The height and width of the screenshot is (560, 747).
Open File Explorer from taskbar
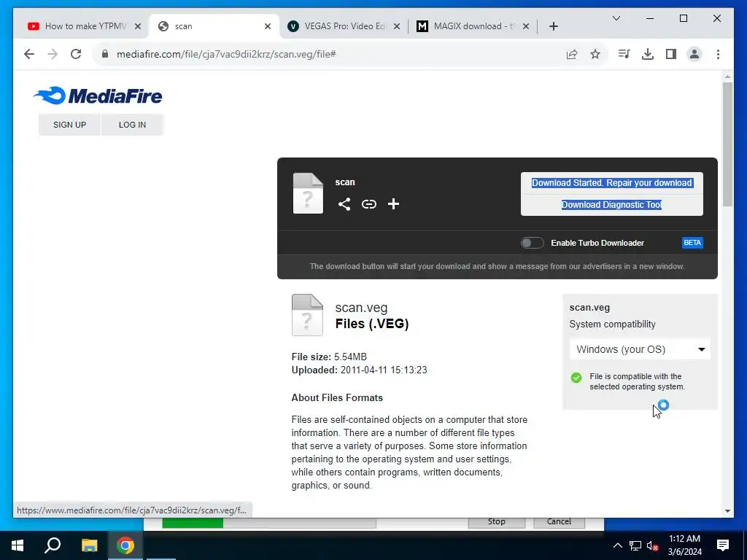click(x=89, y=545)
